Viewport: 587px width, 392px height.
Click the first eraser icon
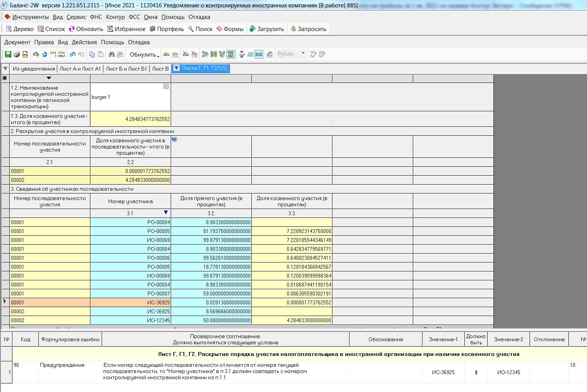[313, 54]
